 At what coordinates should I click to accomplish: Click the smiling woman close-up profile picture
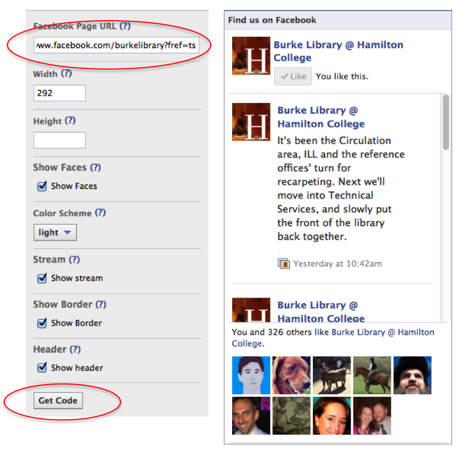click(x=332, y=415)
